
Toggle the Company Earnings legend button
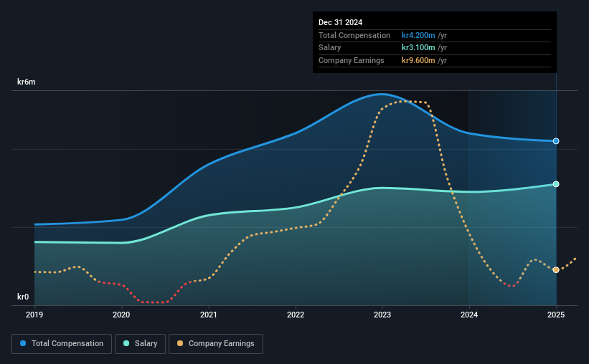[x=216, y=344]
